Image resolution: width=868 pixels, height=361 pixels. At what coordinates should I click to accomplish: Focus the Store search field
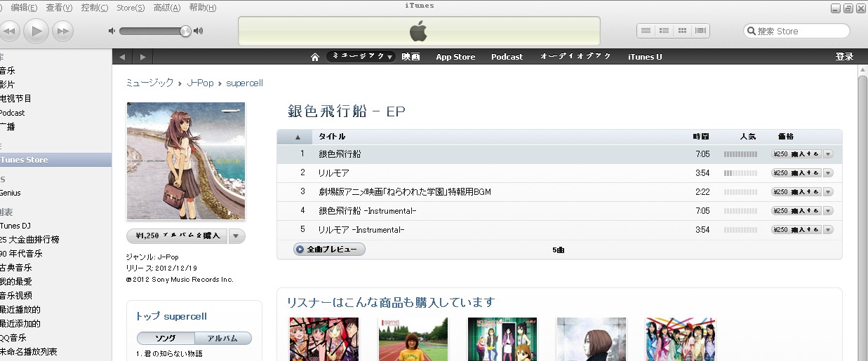796,31
